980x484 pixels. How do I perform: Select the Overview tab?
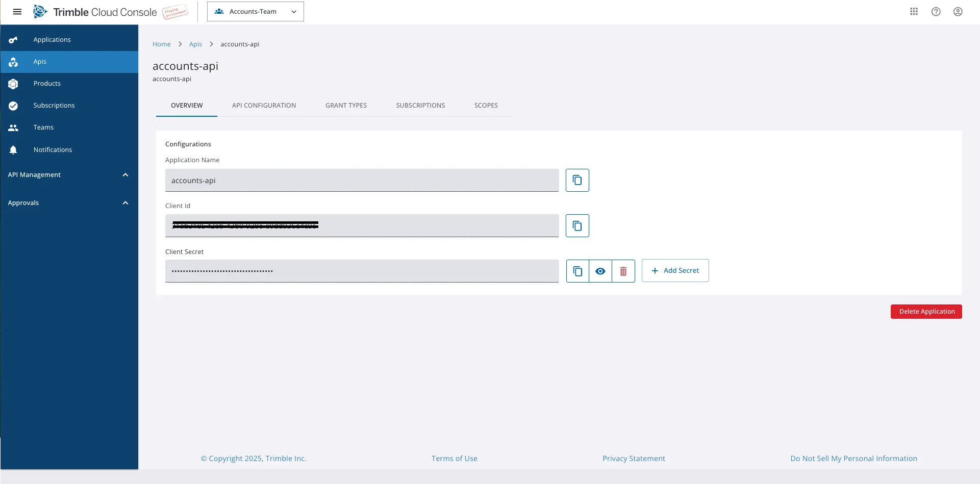[x=187, y=106]
